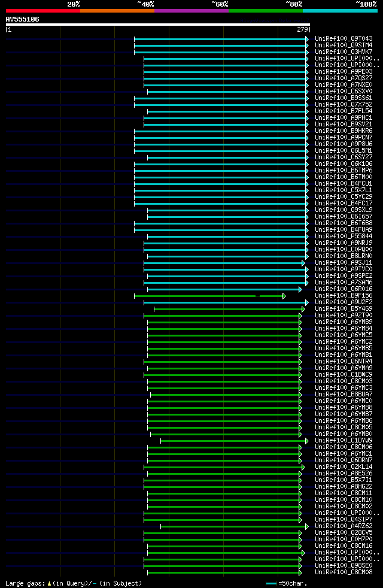Click the red 20% identity legend segment

(x=42, y=11)
